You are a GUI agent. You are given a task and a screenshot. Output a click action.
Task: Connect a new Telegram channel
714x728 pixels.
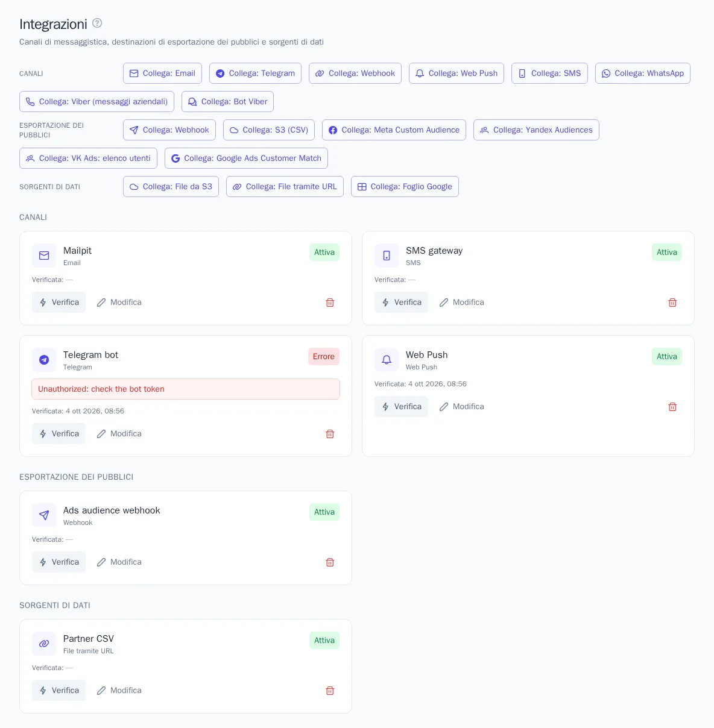point(256,74)
